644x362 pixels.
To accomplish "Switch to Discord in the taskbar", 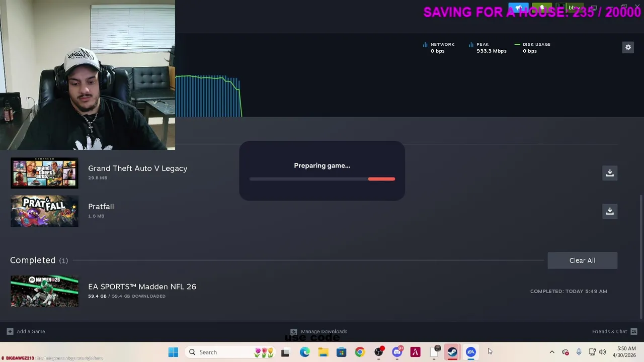I will (x=397, y=352).
